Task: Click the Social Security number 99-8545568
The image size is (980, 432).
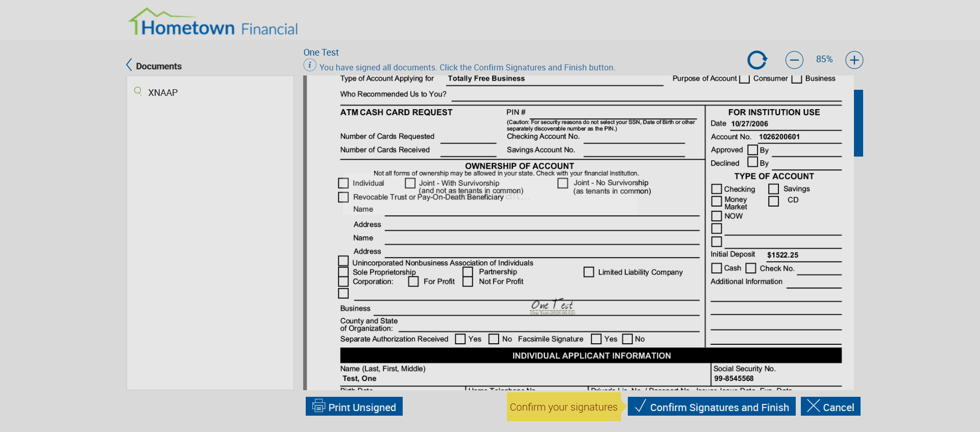Action: pos(734,378)
